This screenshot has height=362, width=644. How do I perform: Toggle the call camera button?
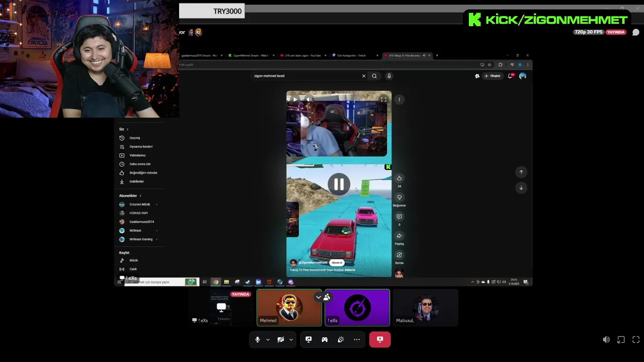(281, 339)
